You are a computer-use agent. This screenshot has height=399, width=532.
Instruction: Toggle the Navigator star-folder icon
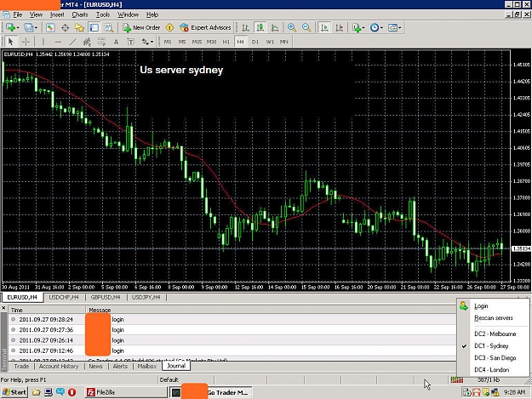coord(79,28)
